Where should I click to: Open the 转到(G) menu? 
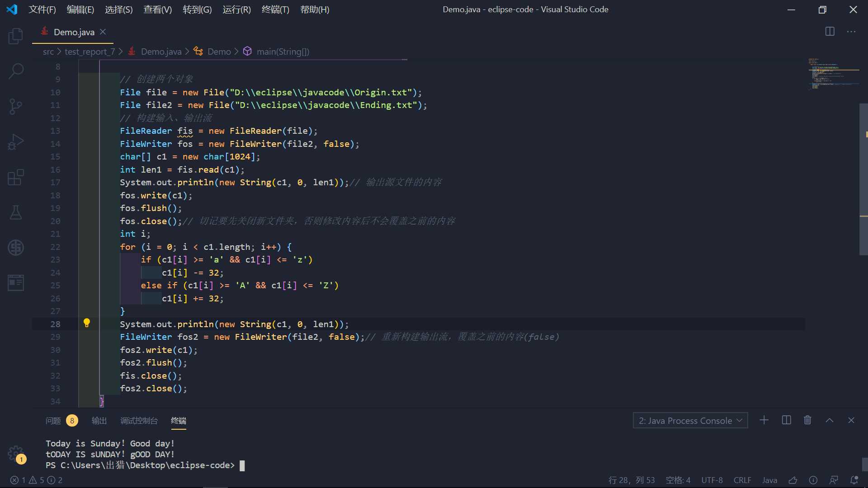point(197,9)
